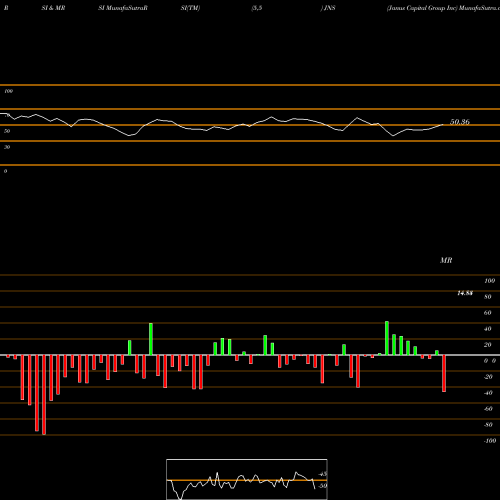
Task: Click the 100 label on RSI axis
Action: [8, 91]
